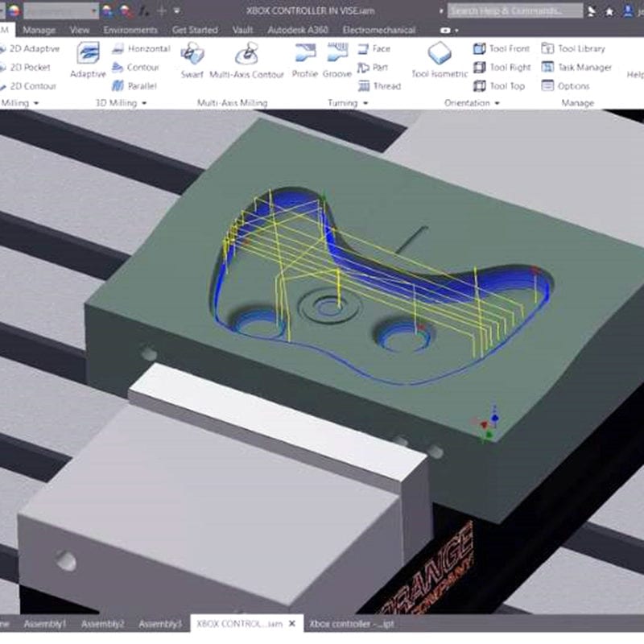Click the Search Help & Commands field

pos(514,10)
